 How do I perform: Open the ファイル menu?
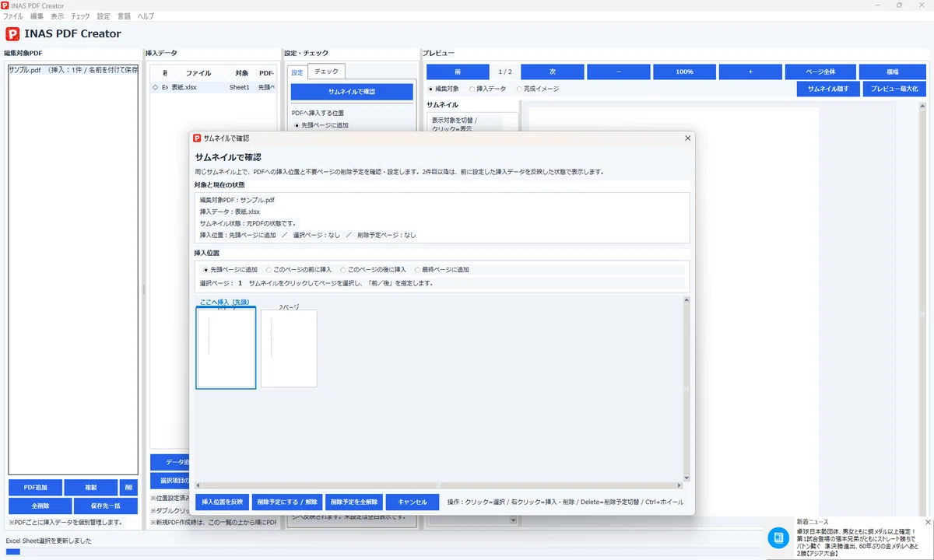pyautogui.click(x=13, y=16)
